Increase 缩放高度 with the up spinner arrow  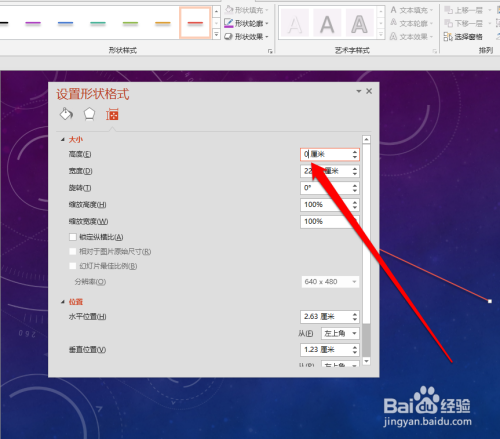pos(355,202)
